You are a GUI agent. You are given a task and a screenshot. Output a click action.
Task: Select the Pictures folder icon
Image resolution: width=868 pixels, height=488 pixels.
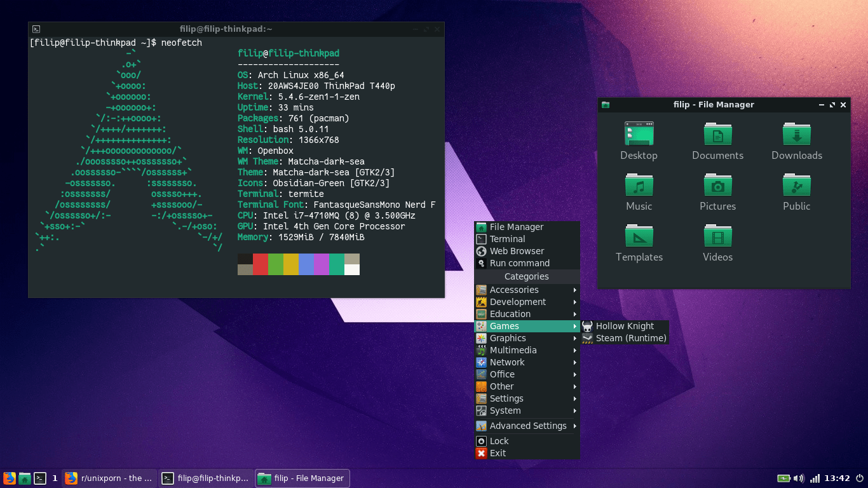pyautogui.click(x=718, y=184)
